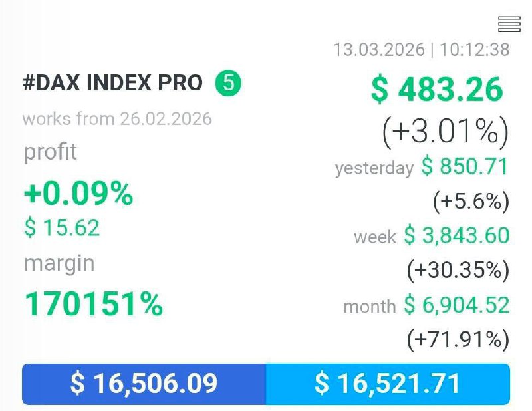Click the "works from 26.02.2026" text
The width and height of the screenshot is (532, 411).
tap(117, 119)
